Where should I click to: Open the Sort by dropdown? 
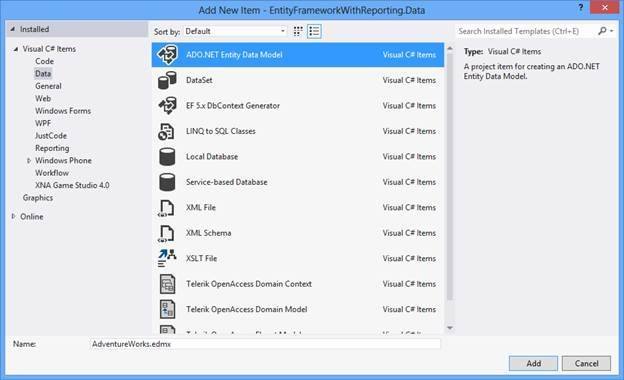[x=235, y=31]
